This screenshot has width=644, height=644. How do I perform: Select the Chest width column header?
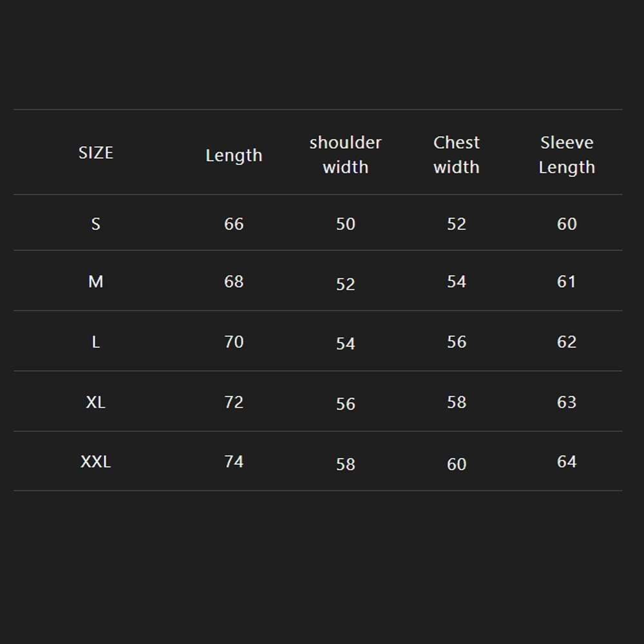coord(456,155)
